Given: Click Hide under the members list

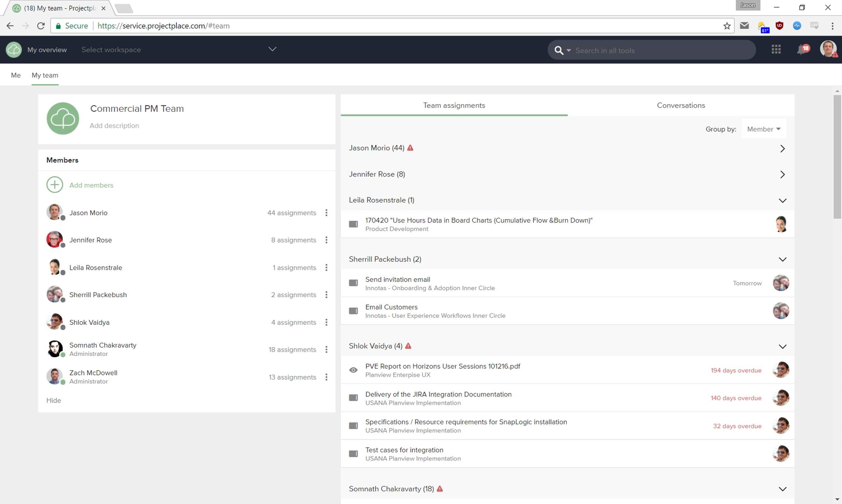Looking at the screenshot, I should click(54, 400).
